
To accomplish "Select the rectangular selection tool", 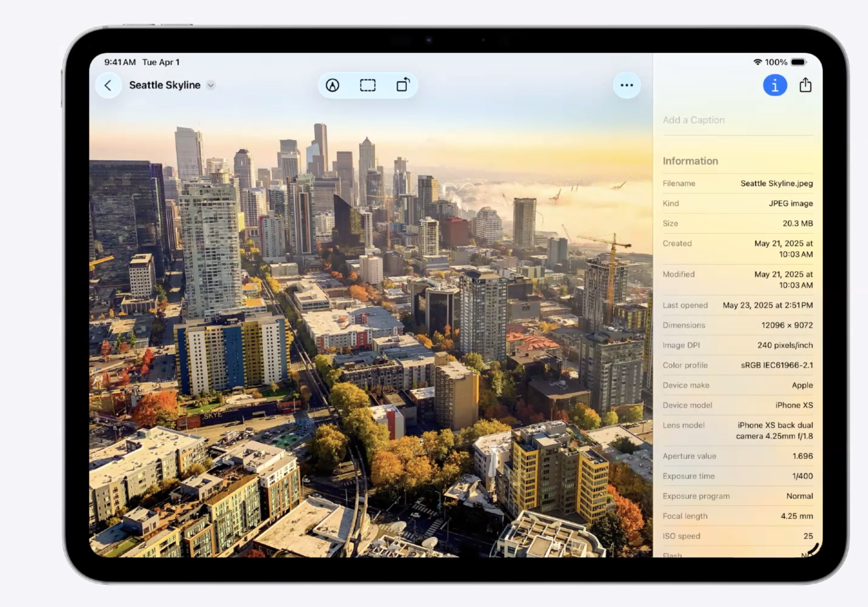I will (x=368, y=85).
